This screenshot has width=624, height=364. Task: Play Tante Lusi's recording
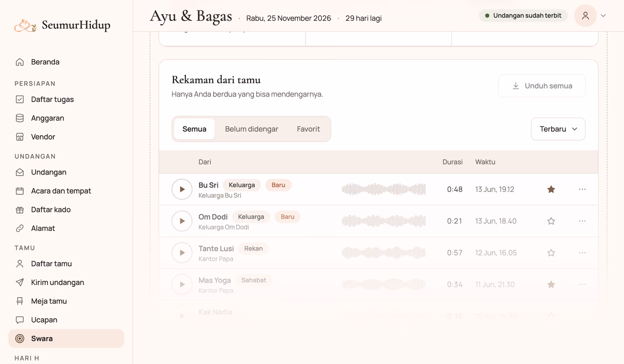coord(182,253)
